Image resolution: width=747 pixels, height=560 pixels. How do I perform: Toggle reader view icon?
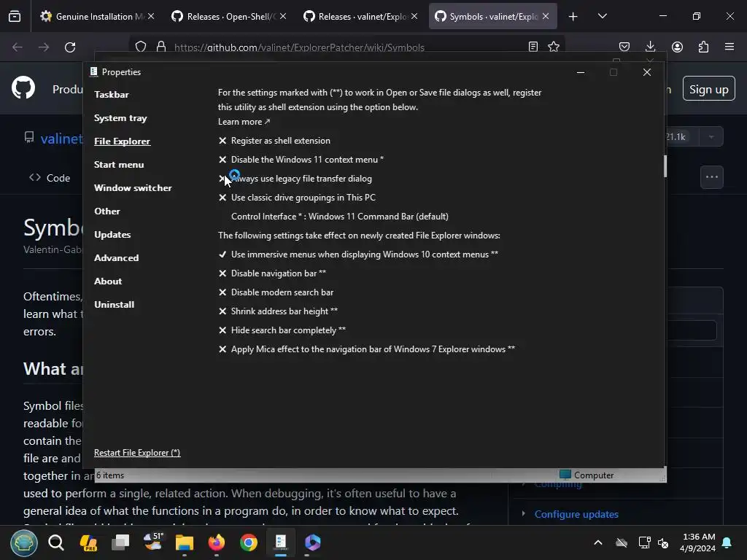point(533,47)
